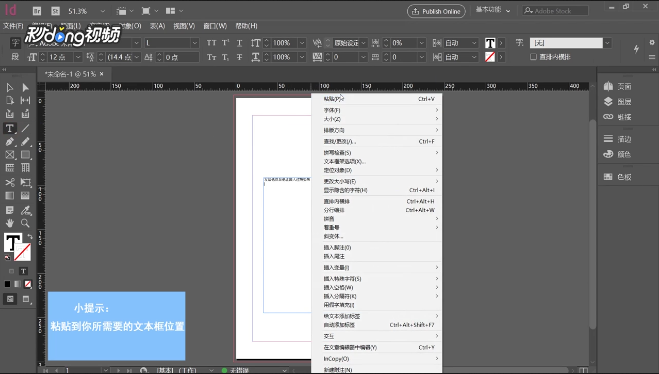This screenshot has height=374, width=659.
Task: Click the baseline shift 0点 field
Action: (x=181, y=57)
